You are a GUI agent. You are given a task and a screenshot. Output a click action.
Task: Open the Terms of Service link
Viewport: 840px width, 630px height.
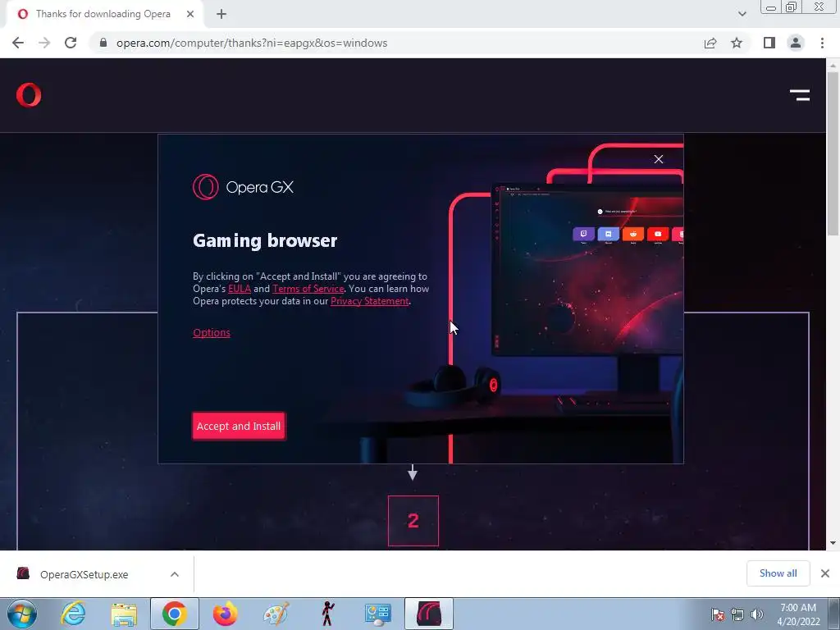pyautogui.click(x=308, y=289)
